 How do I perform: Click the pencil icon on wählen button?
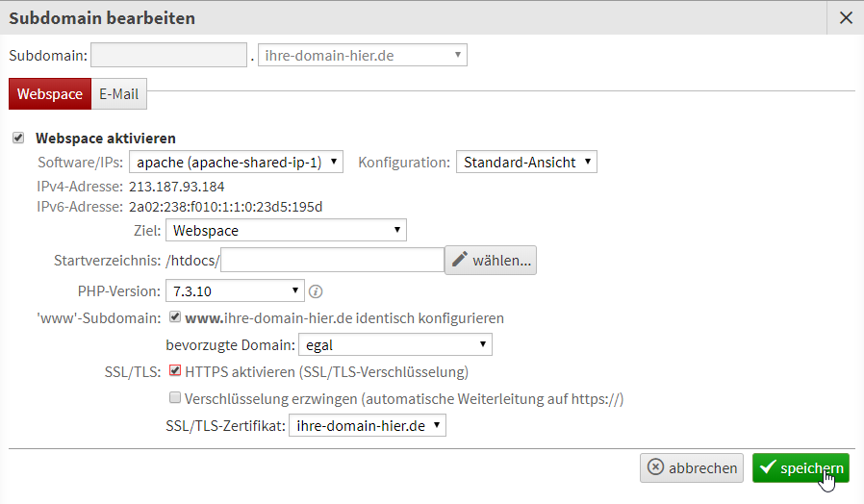pos(460,260)
